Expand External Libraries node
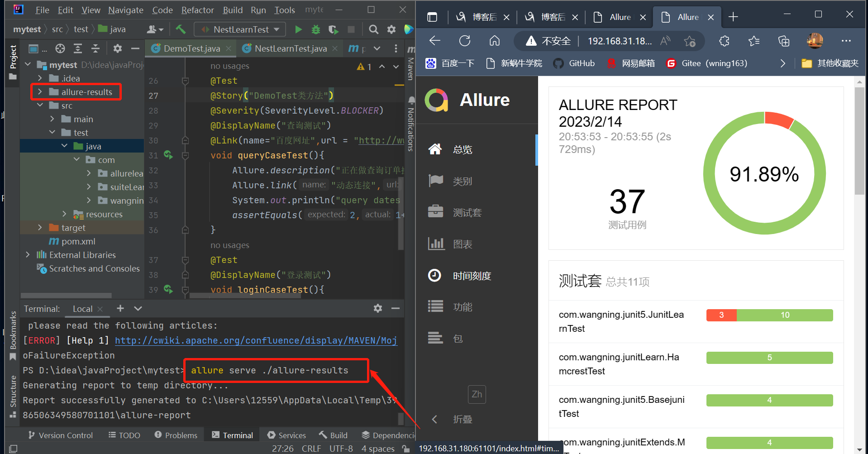Screen dimensions: 868x454 tap(28, 255)
